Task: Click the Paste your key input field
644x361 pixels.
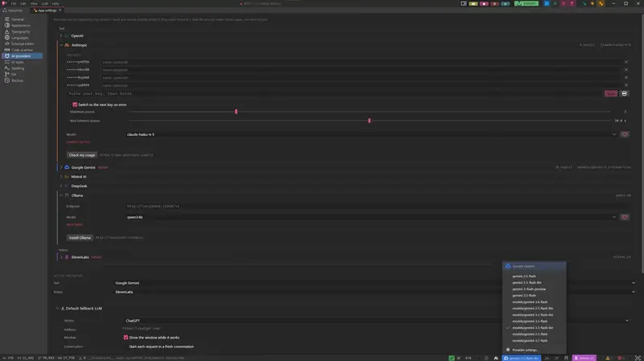Action: (x=334, y=93)
